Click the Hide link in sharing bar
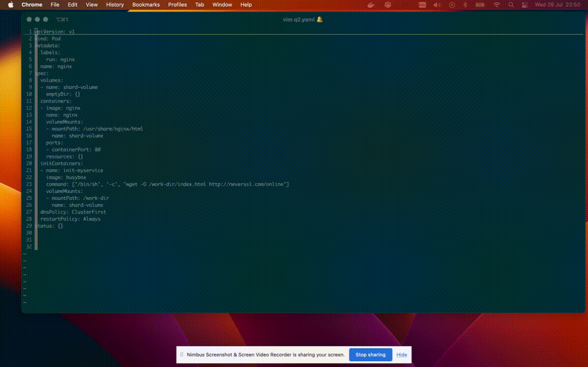588x367 pixels. click(402, 355)
